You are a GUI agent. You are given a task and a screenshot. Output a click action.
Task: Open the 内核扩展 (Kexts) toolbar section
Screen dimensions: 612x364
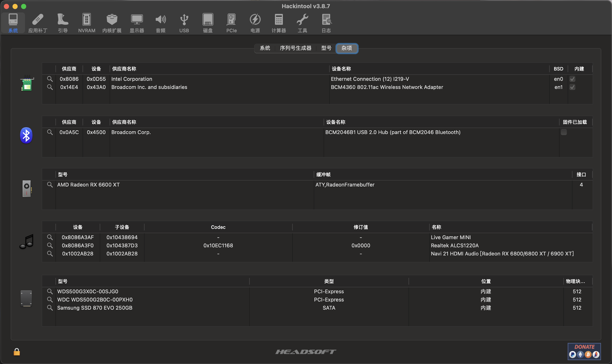(112, 23)
